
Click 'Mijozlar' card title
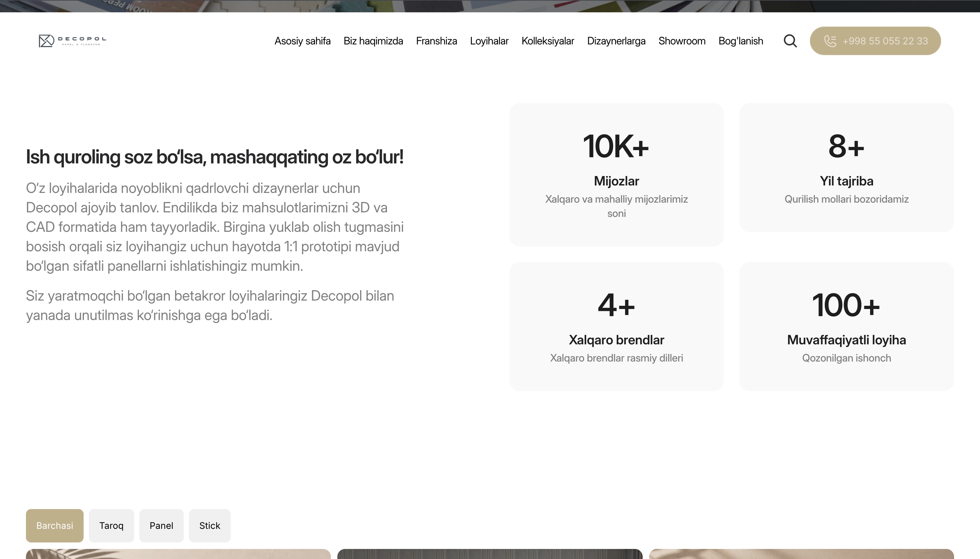(x=616, y=181)
